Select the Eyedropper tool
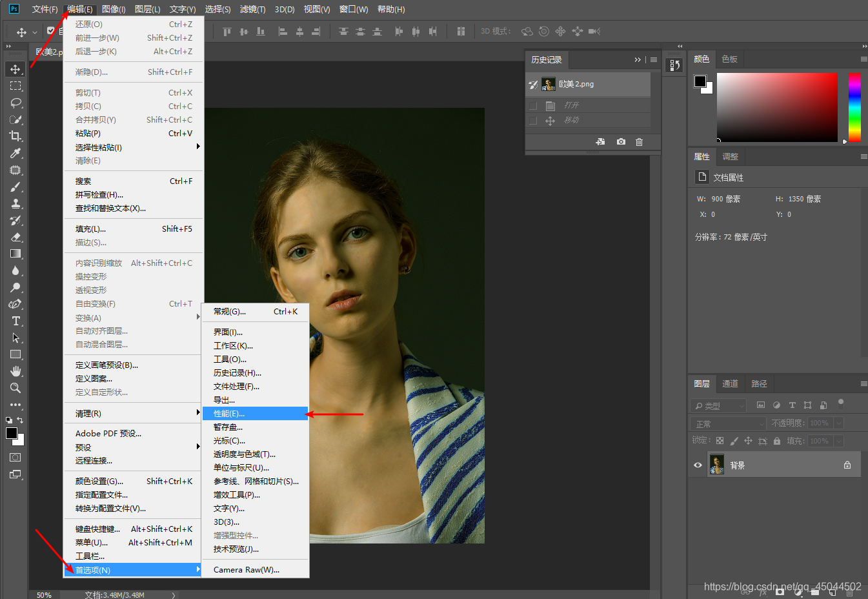 (15, 153)
